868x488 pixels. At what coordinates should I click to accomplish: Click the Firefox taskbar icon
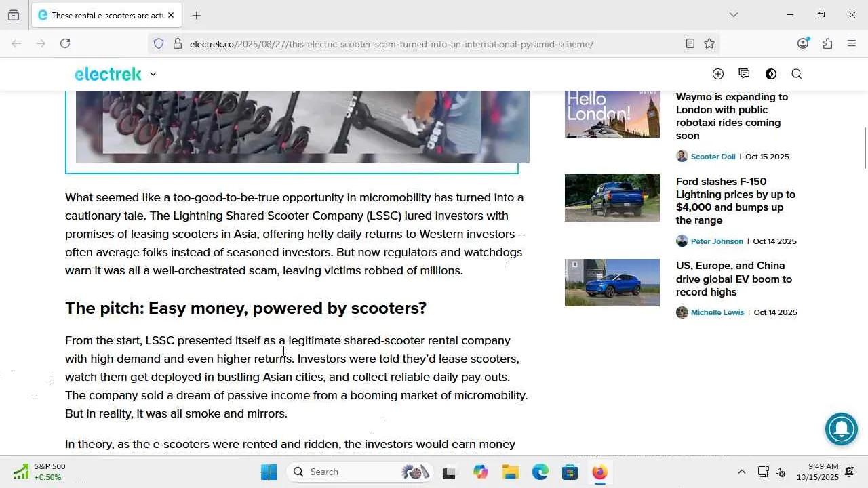[x=599, y=472]
